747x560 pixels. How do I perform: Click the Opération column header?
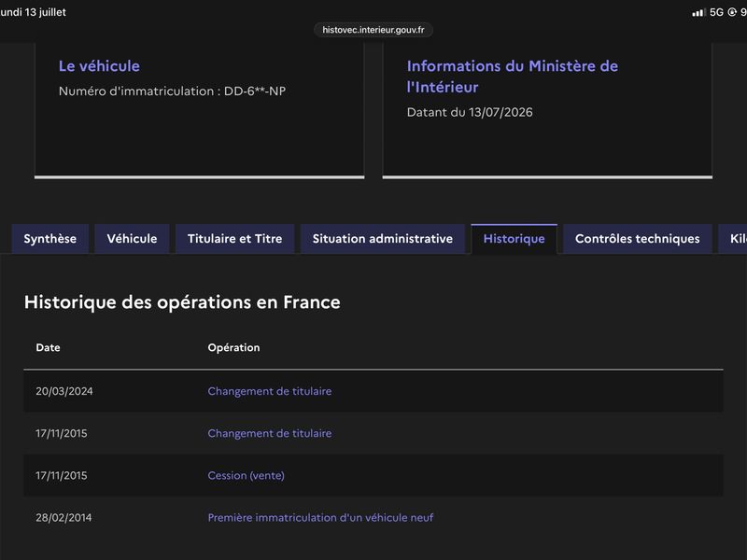point(234,347)
